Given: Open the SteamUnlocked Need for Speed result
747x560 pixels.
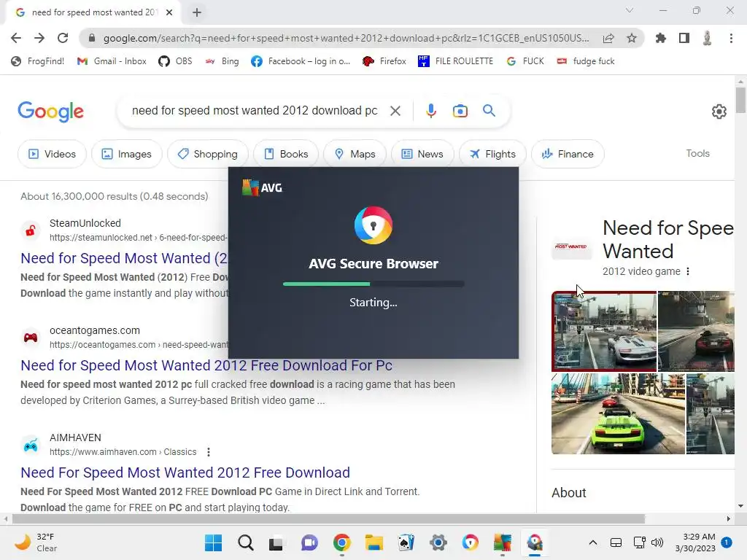Looking at the screenshot, I should click(x=124, y=258).
